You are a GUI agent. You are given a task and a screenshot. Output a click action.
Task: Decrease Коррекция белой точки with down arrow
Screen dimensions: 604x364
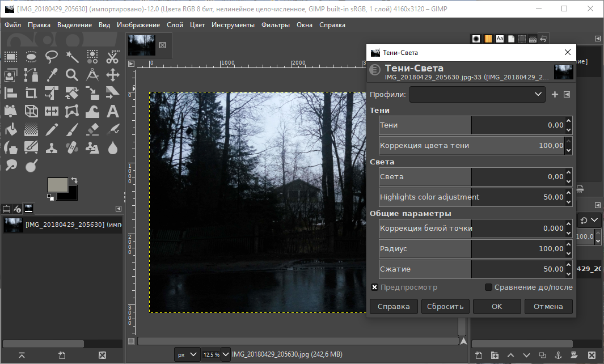coord(569,232)
